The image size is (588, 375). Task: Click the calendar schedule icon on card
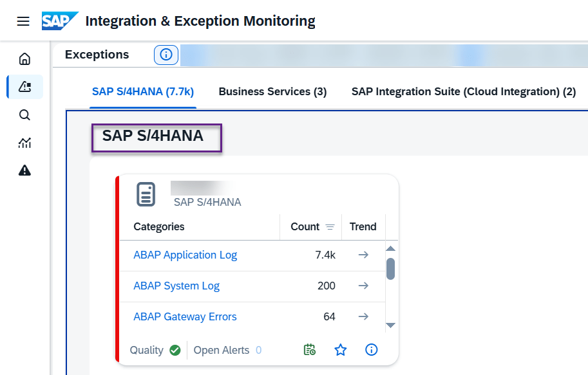point(310,350)
